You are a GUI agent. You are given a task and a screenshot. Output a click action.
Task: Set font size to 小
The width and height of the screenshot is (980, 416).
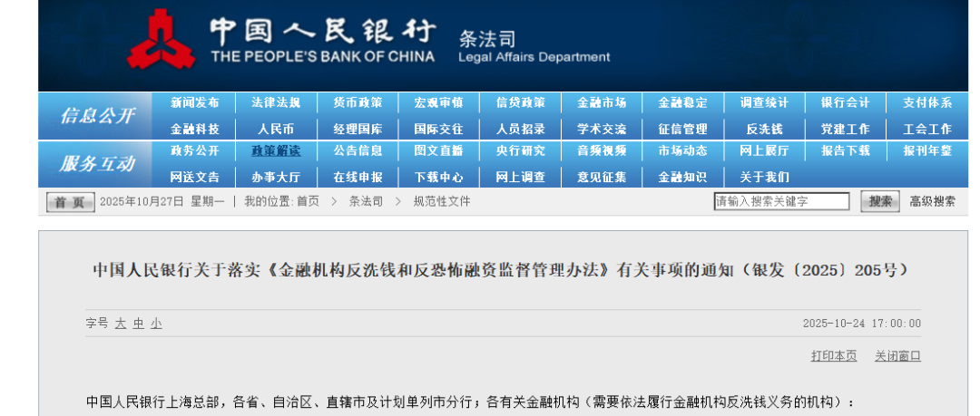156,324
